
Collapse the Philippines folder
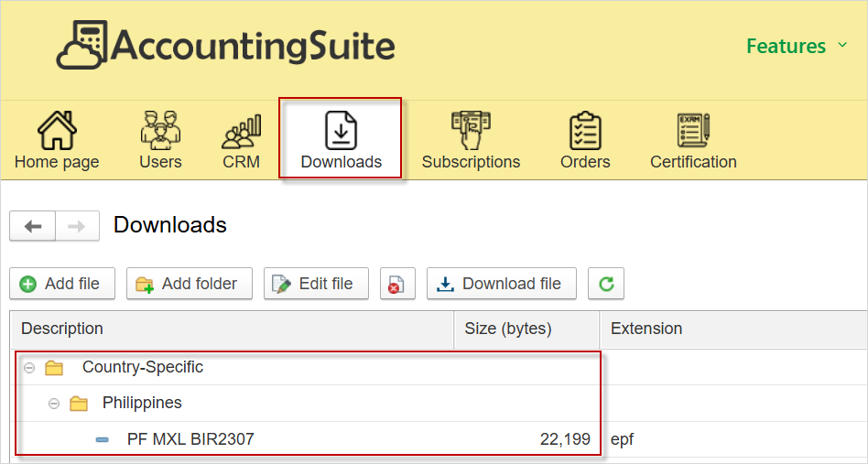coord(54,404)
